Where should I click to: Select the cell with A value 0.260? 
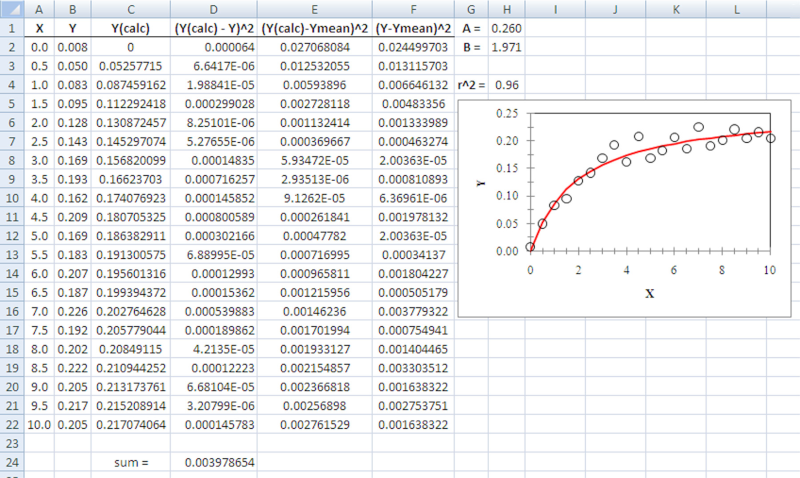point(507,28)
